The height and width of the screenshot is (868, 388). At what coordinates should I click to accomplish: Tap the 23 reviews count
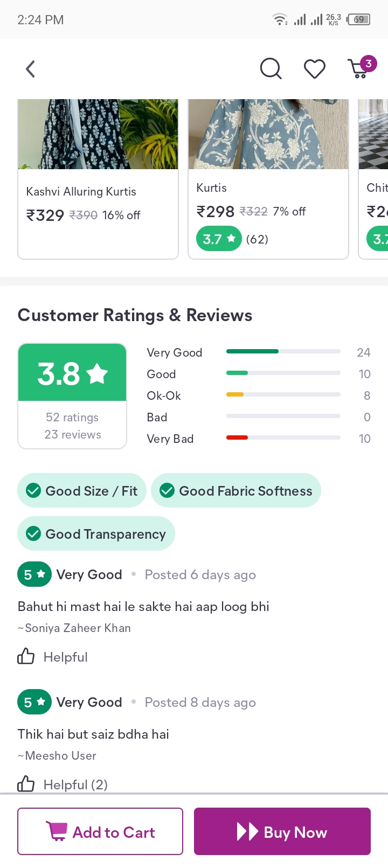point(73,435)
